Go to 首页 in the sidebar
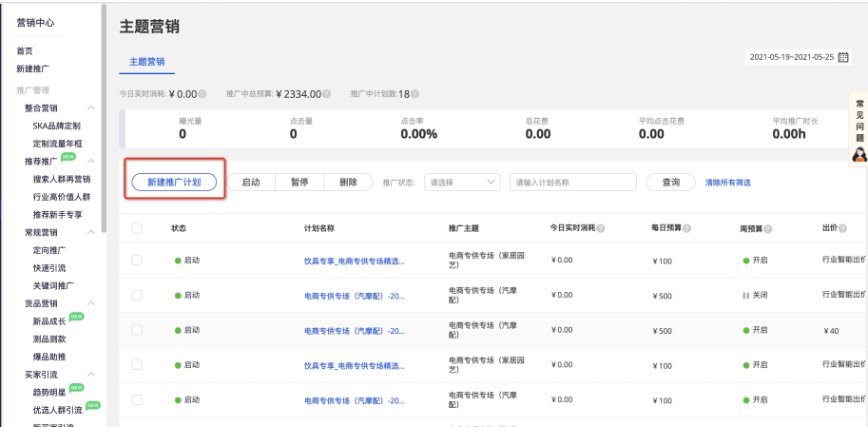This screenshot has width=868, height=427. [25, 50]
